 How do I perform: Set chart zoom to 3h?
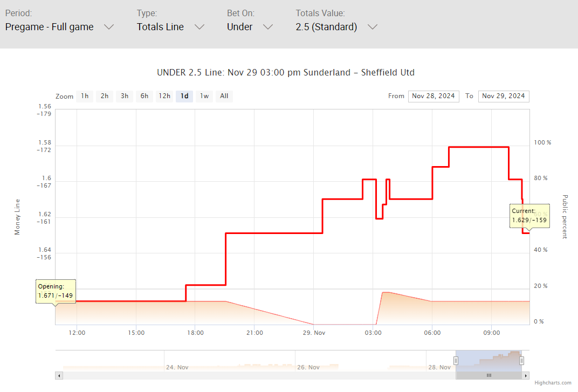point(125,97)
